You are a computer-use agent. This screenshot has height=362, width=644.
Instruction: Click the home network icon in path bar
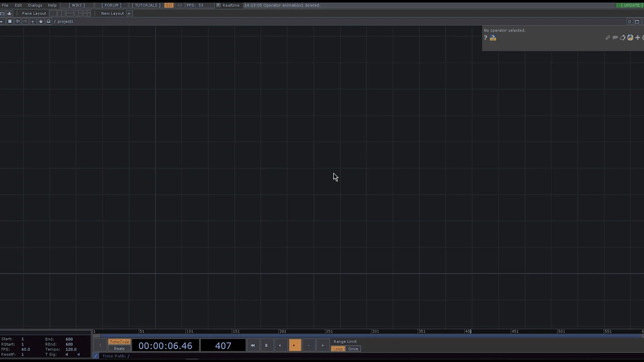48,22
